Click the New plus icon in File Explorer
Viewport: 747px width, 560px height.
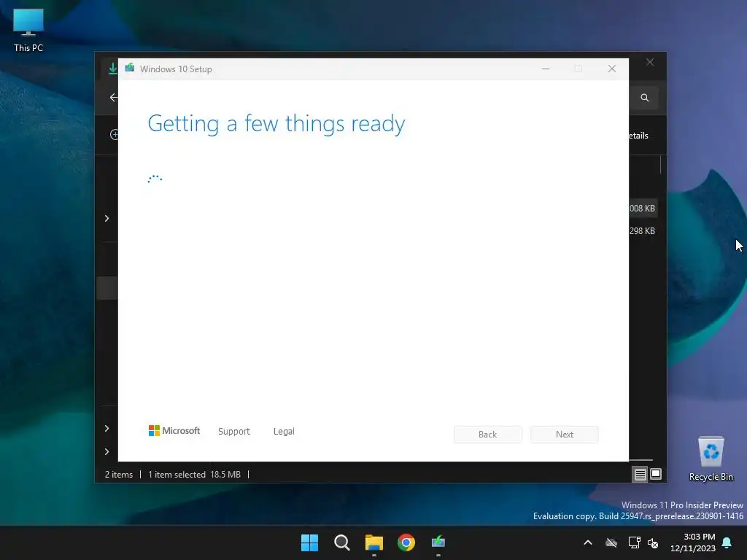[115, 135]
